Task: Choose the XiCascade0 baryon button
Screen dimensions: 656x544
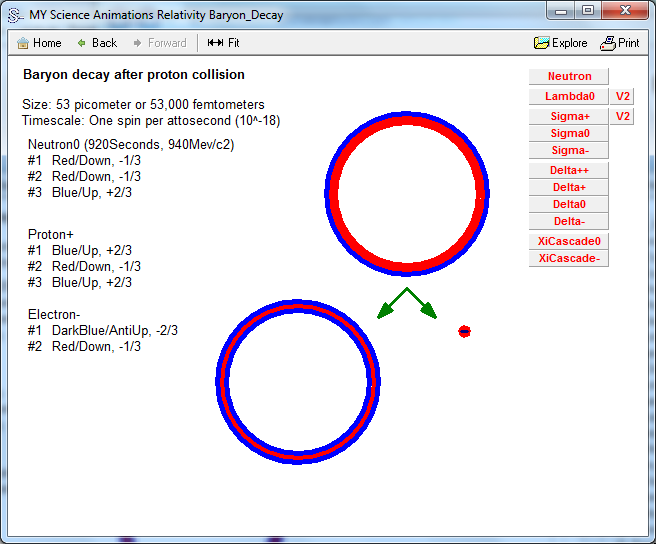Action: pos(569,241)
